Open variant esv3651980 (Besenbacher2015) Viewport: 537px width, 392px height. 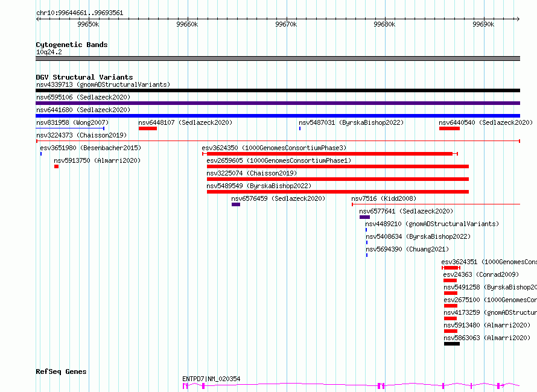tap(91, 148)
